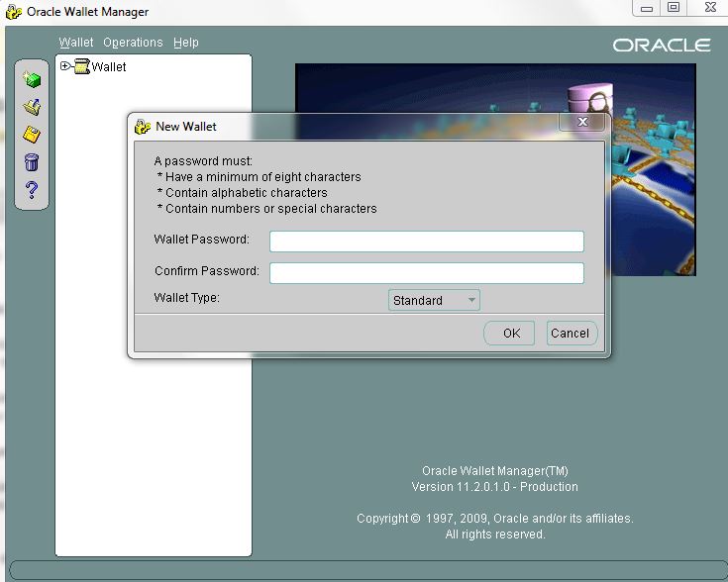The width and height of the screenshot is (728, 582).
Task: Click the Oracle Wallet Manager title bar icon
Action: (14, 12)
